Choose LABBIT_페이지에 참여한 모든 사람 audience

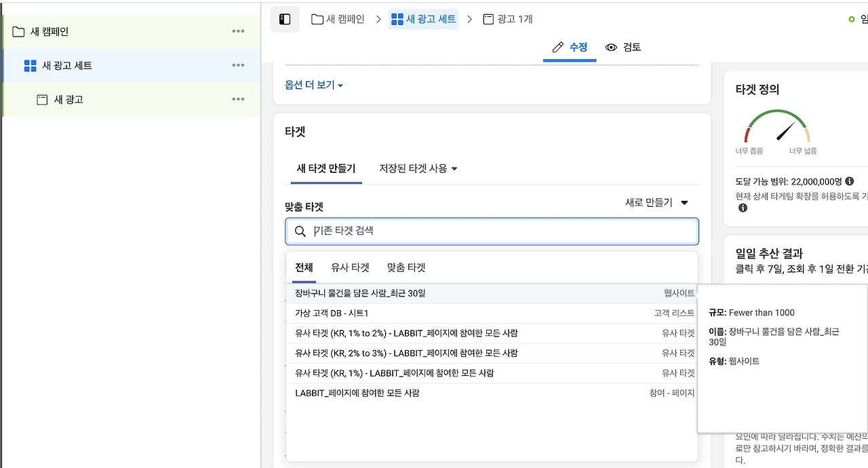coord(492,393)
